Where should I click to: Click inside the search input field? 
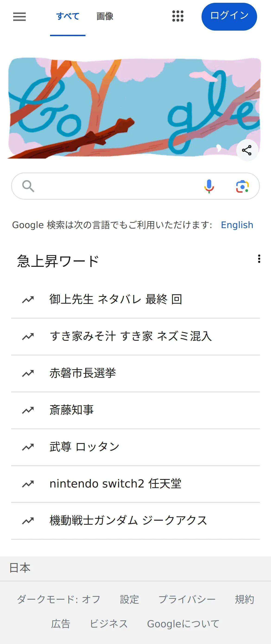point(118,186)
